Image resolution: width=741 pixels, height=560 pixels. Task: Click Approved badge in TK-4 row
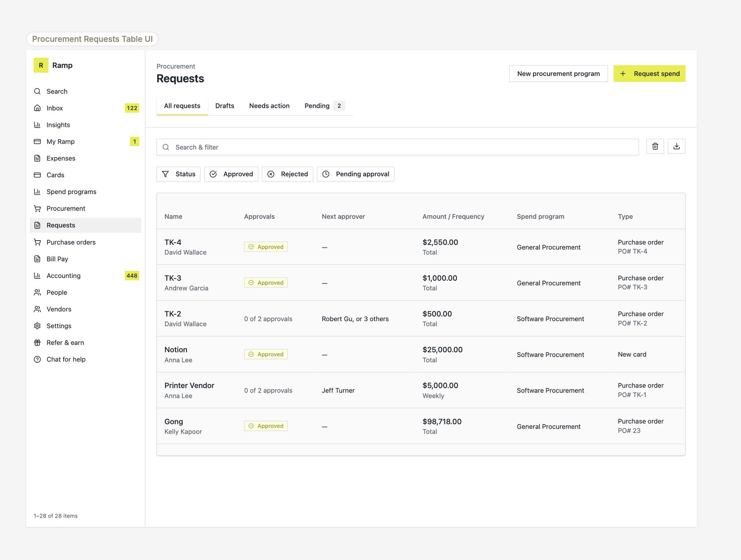pyautogui.click(x=266, y=247)
